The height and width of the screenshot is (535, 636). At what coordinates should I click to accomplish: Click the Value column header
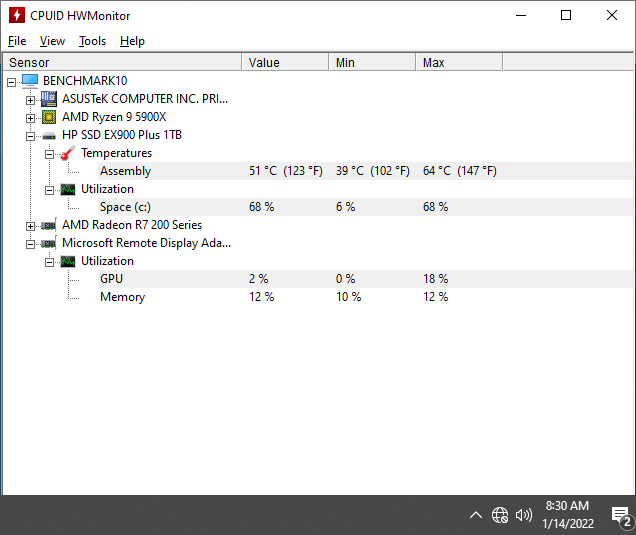[x=286, y=62]
